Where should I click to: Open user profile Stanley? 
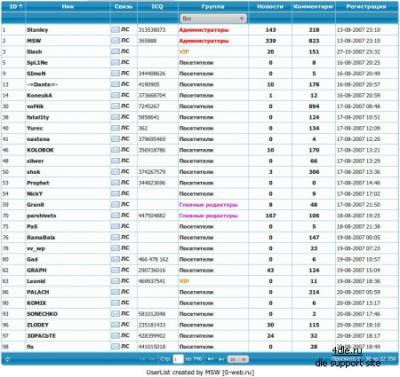(x=37, y=30)
